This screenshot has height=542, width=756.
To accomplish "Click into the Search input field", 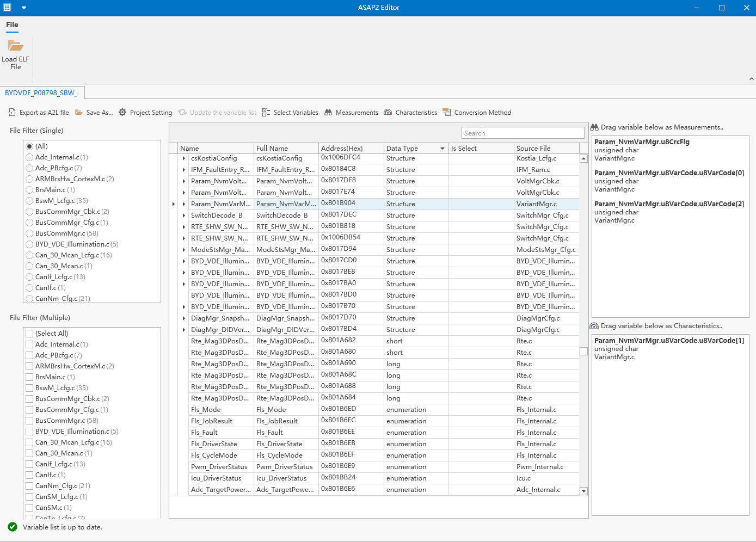I will coord(523,133).
